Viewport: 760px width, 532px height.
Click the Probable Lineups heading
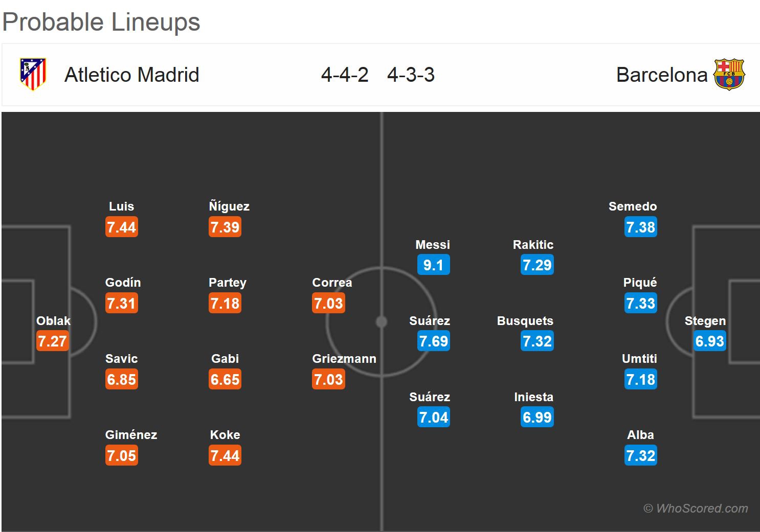pos(101,22)
